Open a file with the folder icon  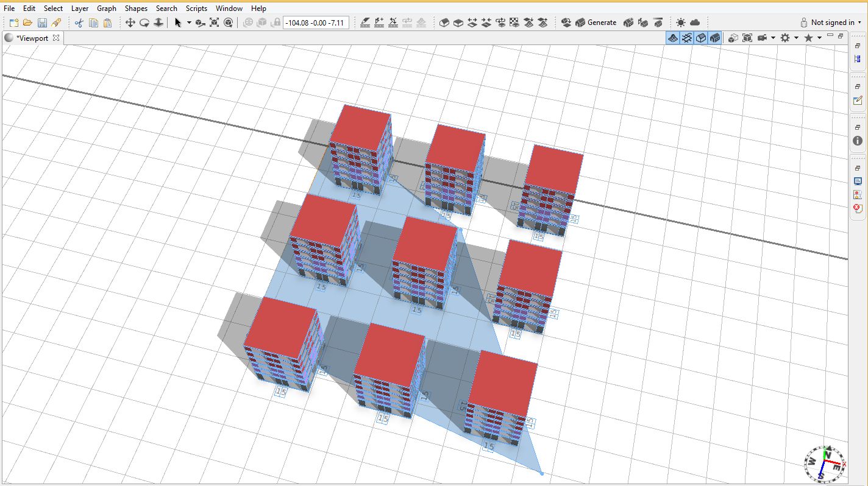pos(27,23)
